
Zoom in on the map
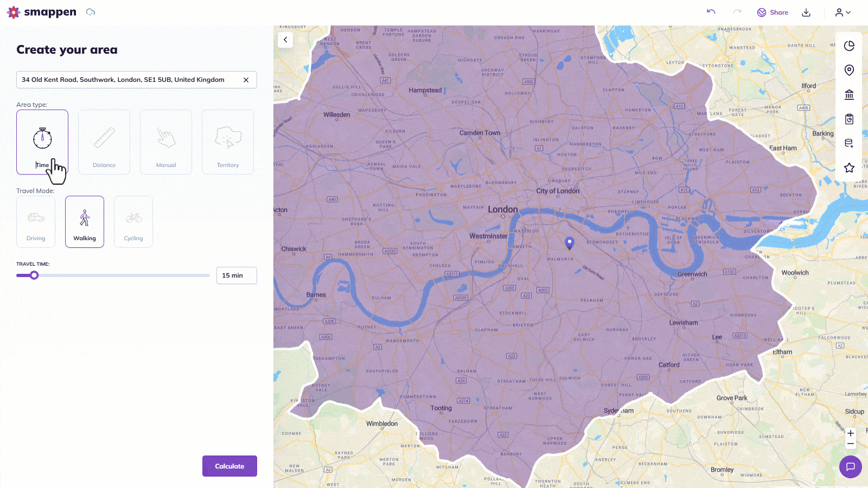point(851,433)
